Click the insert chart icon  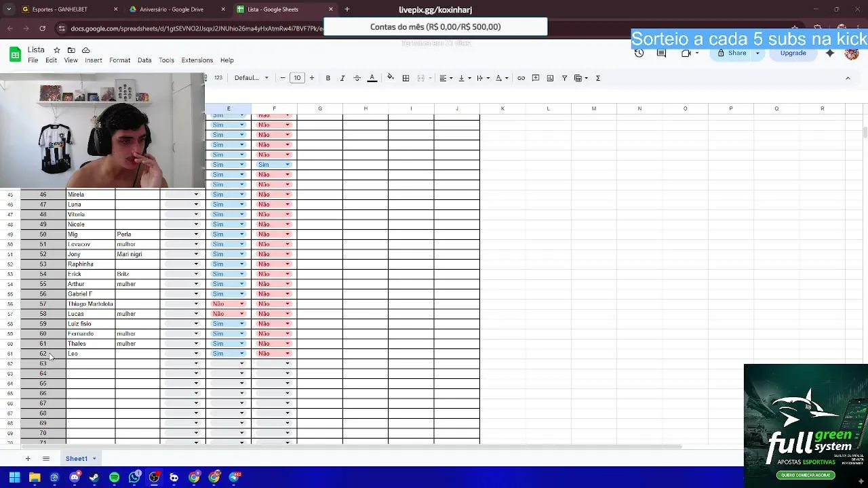point(550,78)
